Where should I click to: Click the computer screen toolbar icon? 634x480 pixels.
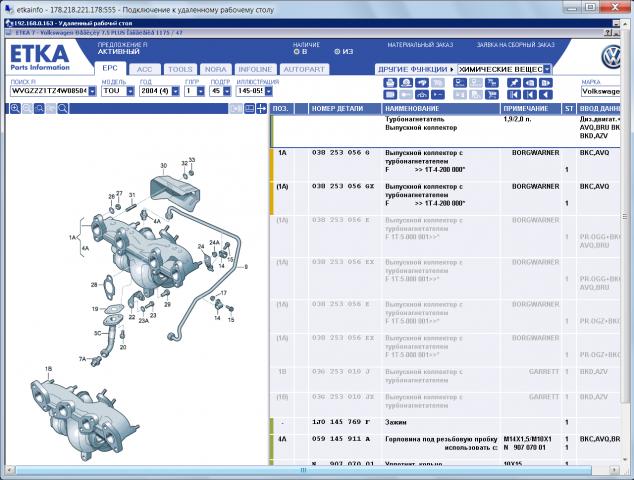point(460,83)
